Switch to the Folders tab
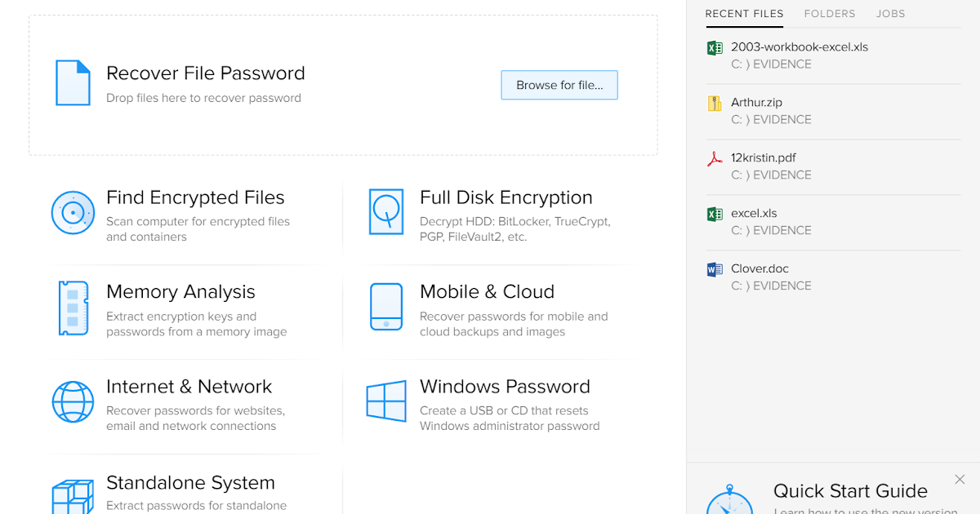This screenshot has width=980, height=514. 830,14
